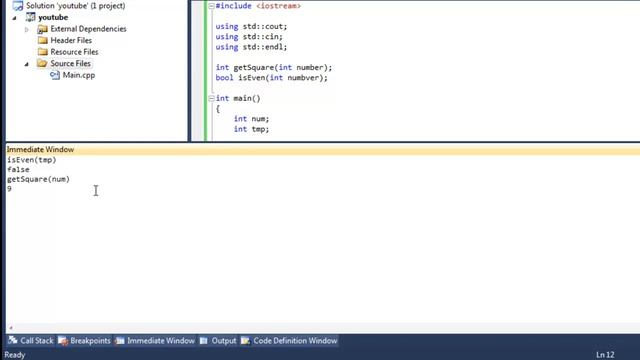Click the getSquare function declaration line

(274, 67)
